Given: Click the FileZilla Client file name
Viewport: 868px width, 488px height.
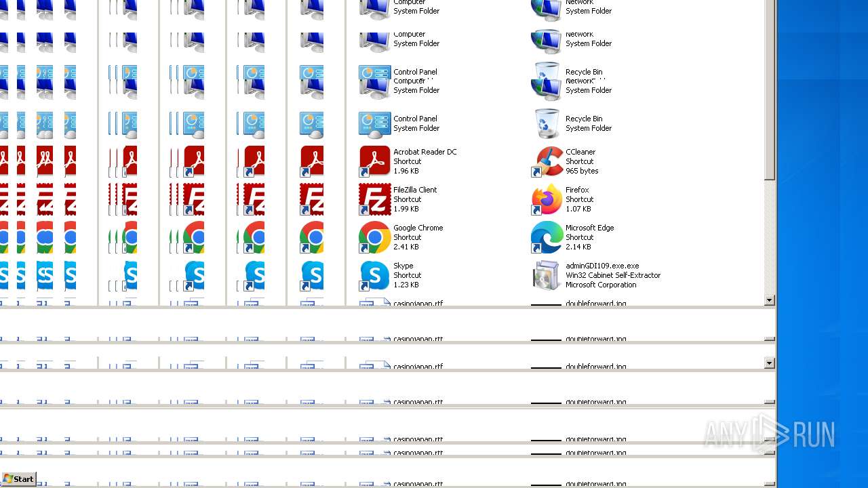Looking at the screenshot, I should tap(415, 190).
